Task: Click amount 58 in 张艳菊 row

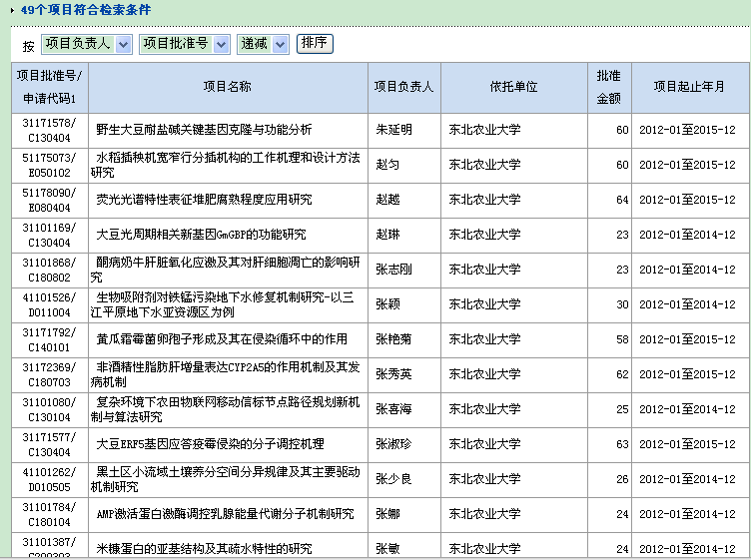Action: click(622, 339)
